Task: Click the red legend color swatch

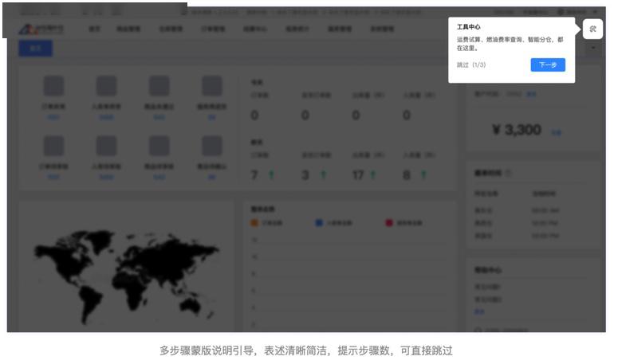Action: (389, 223)
